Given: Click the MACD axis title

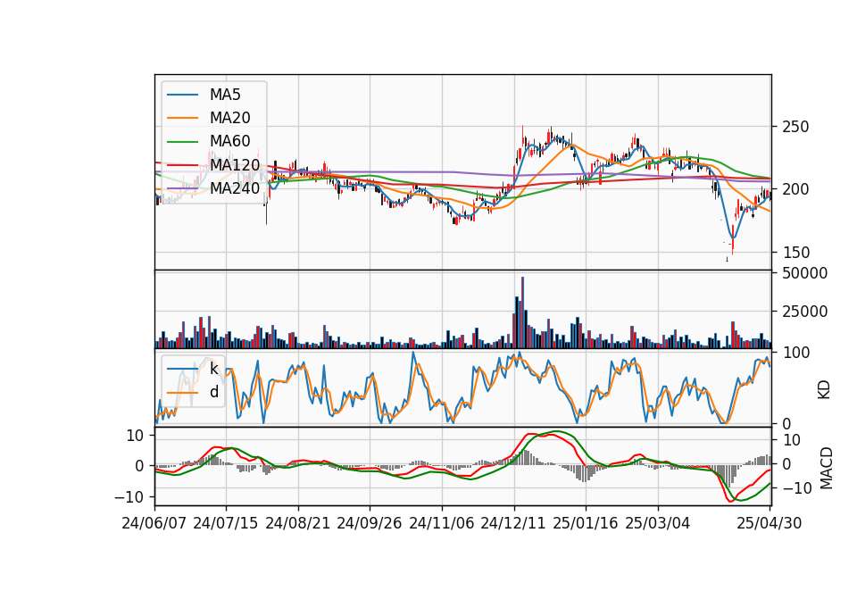Looking at the screenshot, I should pyautogui.click(x=826, y=468).
